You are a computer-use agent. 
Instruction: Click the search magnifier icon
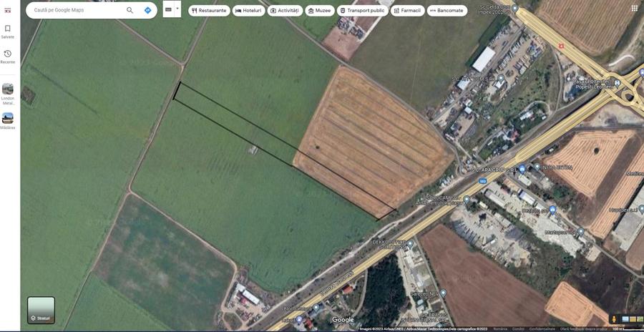point(130,10)
